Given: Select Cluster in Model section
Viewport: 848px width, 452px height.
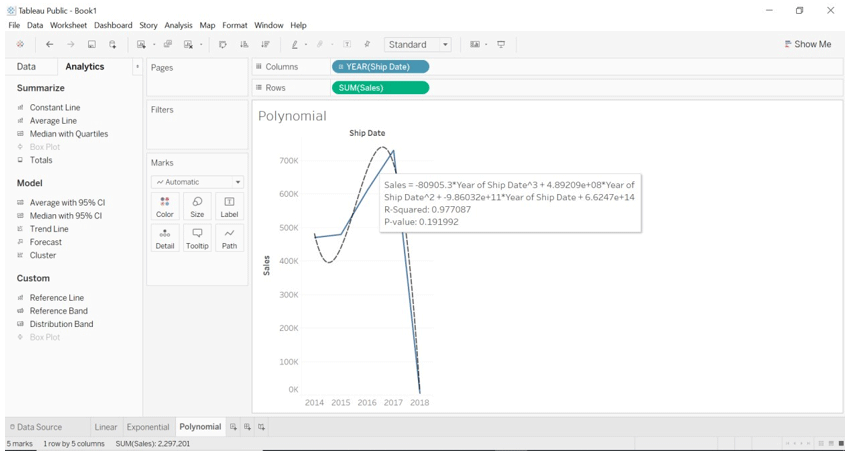Looking at the screenshot, I should 43,255.
